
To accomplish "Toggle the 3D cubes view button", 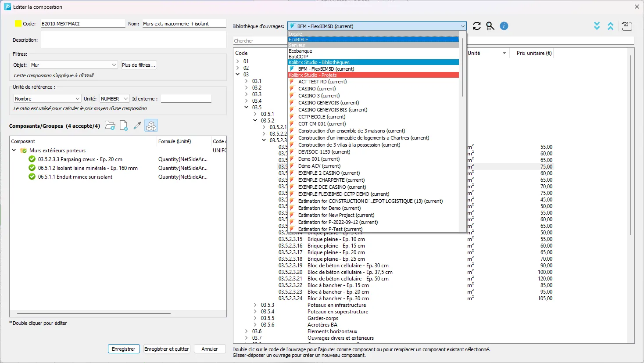I will tap(151, 126).
